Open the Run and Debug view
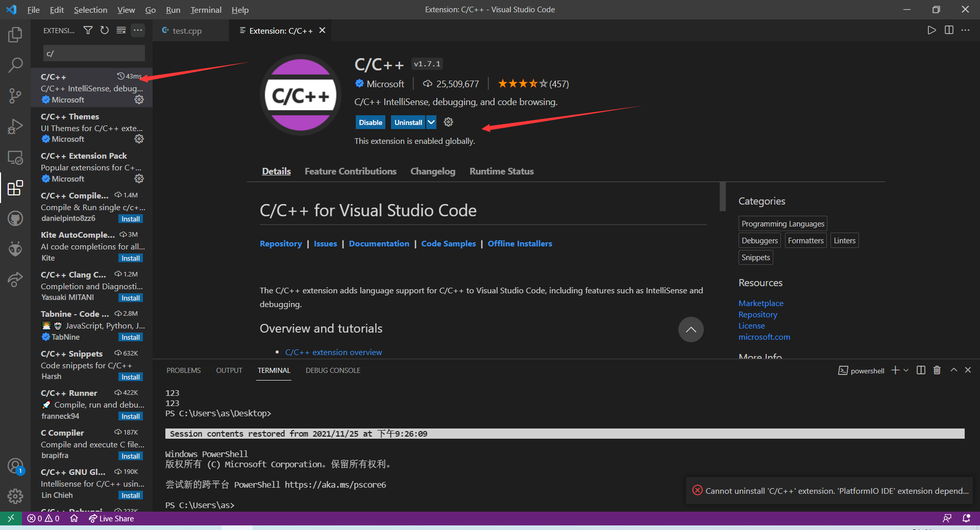Screen dimensions: 980x530 click(15, 127)
